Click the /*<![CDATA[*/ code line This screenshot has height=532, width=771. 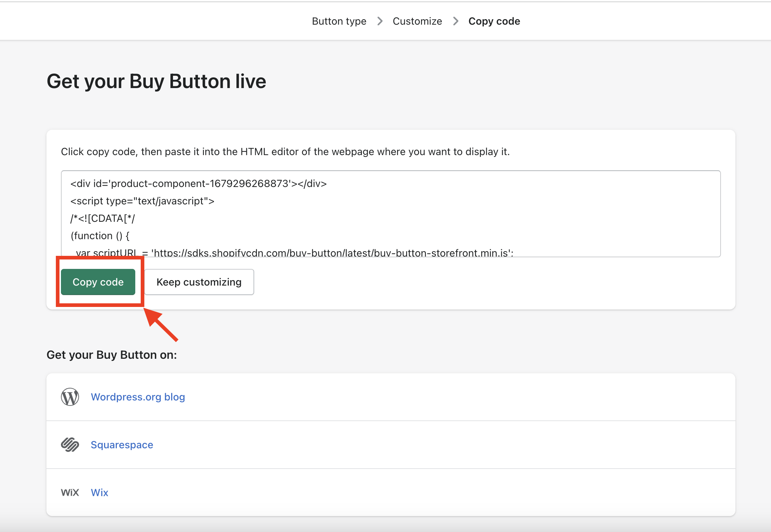103,218
